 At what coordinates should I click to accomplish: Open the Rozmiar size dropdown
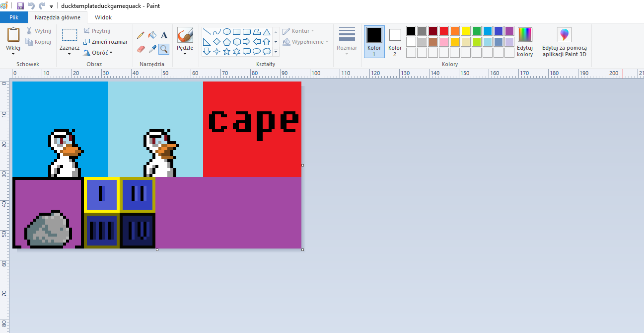click(347, 42)
